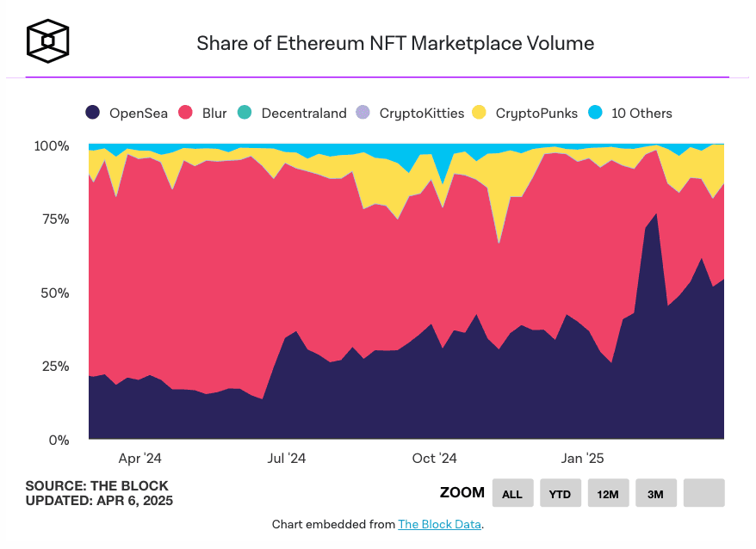Click the Blur colored area on chart
756x549 pixels.
coord(258,258)
